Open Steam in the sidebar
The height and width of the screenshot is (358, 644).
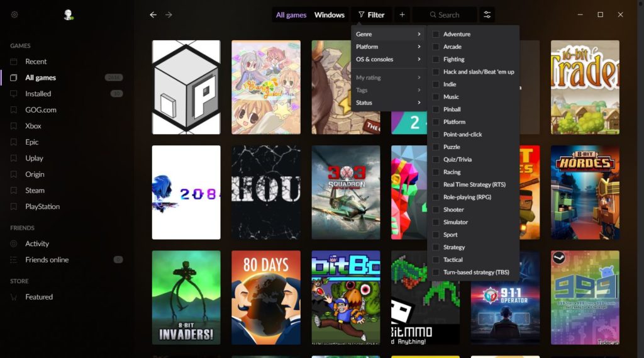pyautogui.click(x=35, y=191)
